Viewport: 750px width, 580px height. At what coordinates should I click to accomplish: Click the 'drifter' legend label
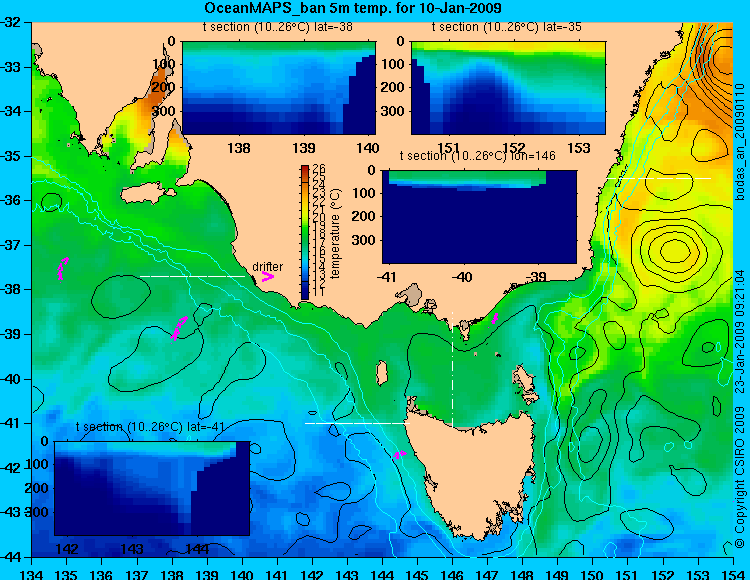(x=268, y=267)
